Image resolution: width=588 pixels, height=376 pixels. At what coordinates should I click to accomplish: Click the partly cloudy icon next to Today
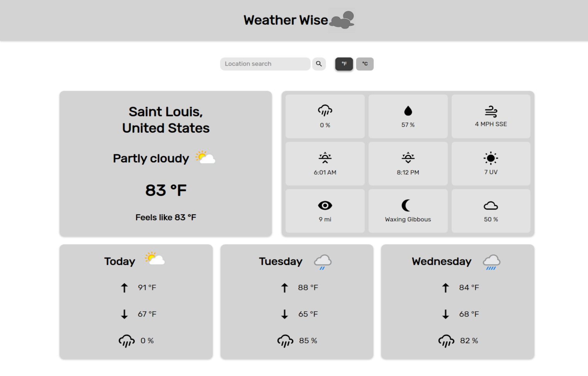[154, 259]
